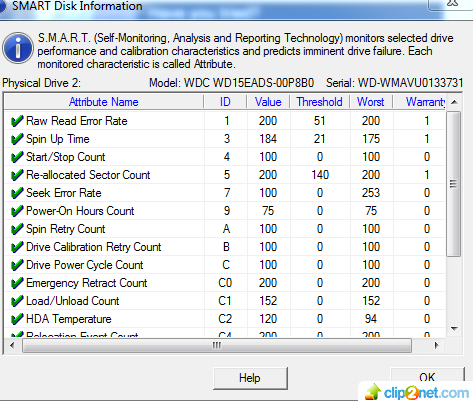Viewport: 473px width, 403px height.
Task: Sort by Threshold column header
Action: (x=319, y=102)
